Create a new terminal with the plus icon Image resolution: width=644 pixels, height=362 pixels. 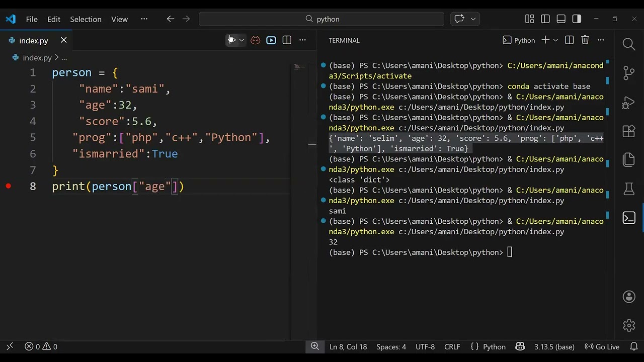click(x=545, y=40)
